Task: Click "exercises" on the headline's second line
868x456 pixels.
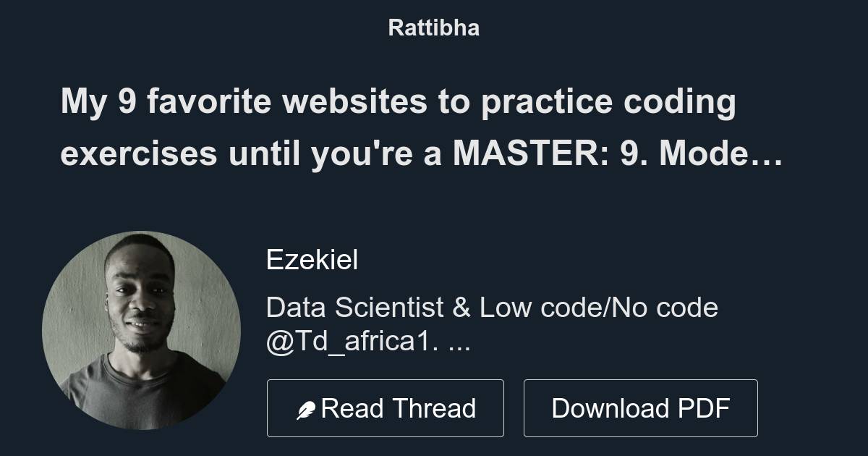Action: (138, 155)
